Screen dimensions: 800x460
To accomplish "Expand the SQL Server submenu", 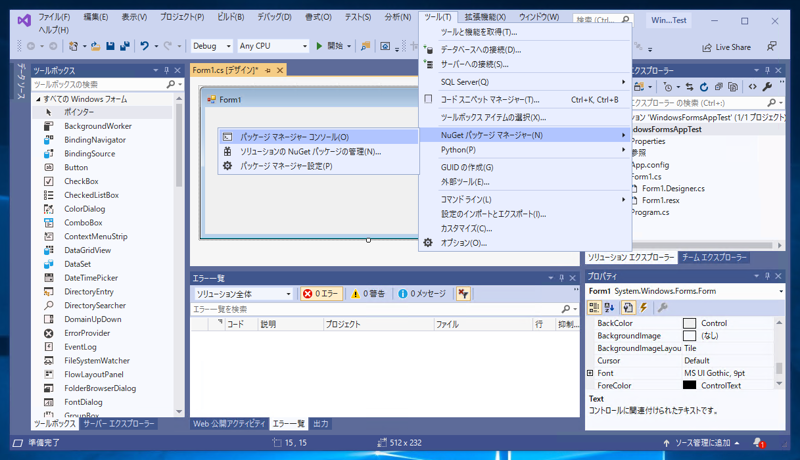I will click(524, 82).
